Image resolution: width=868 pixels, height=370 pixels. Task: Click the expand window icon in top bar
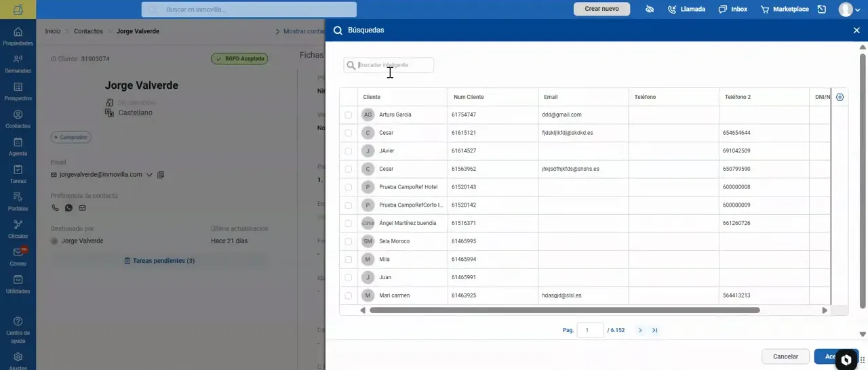(x=822, y=9)
